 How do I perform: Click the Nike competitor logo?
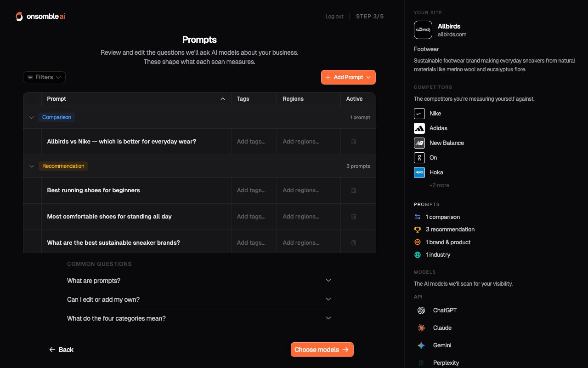419,114
